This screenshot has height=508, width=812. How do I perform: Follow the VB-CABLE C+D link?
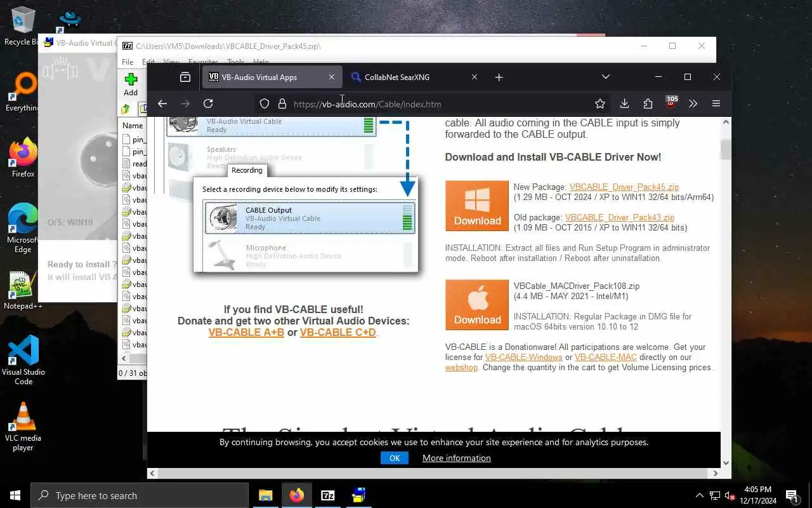pos(338,332)
